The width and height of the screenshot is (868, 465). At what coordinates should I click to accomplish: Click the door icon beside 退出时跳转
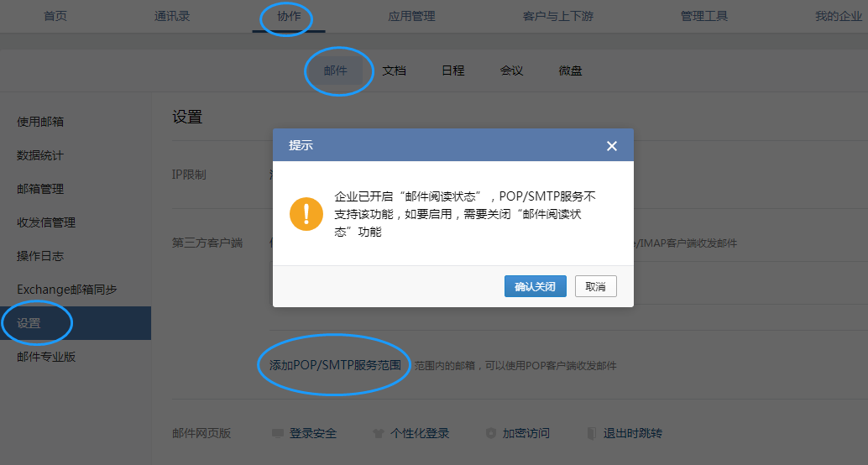(592, 433)
